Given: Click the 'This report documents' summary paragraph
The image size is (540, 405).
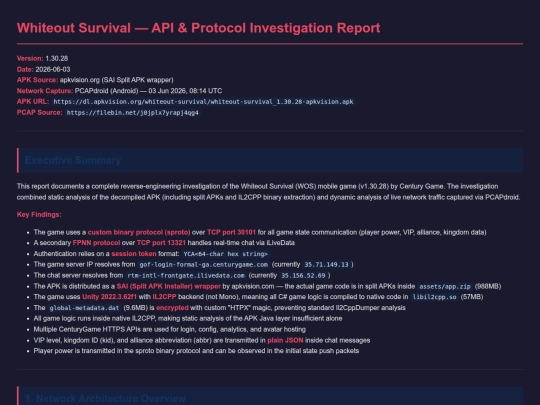Looking at the screenshot, I should click(x=268, y=192).
